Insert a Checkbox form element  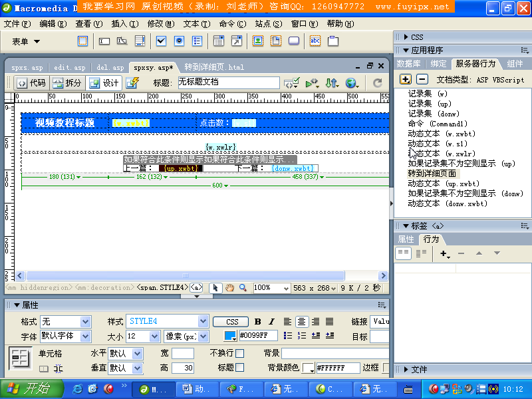click(161, 41)
